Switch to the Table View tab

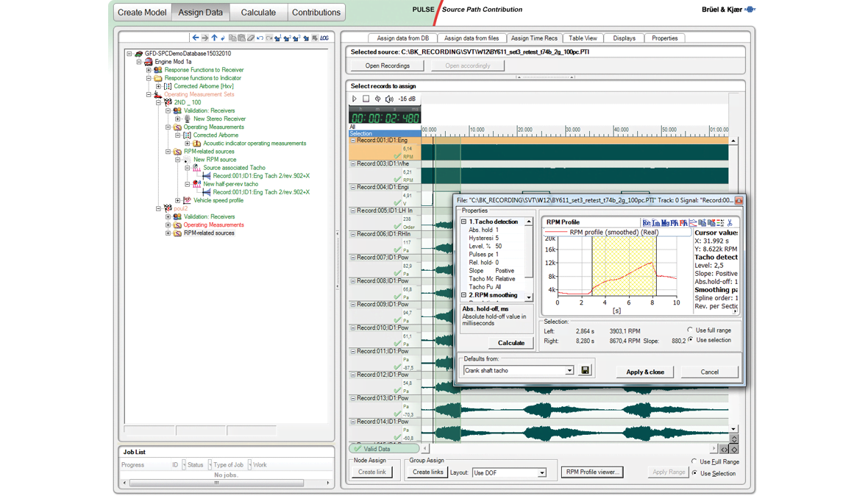tap(583, 38)
